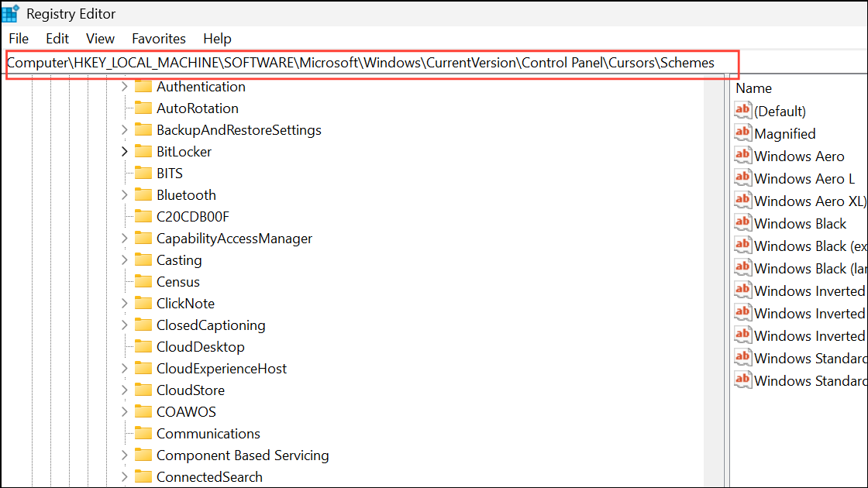This screenshot has height=488, width=868.
Task: Click the BitLocker folder icon
Action: pos(143,152)
